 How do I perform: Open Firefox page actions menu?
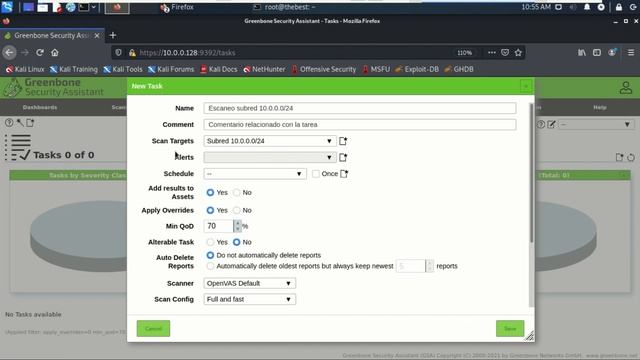point(492,53)
